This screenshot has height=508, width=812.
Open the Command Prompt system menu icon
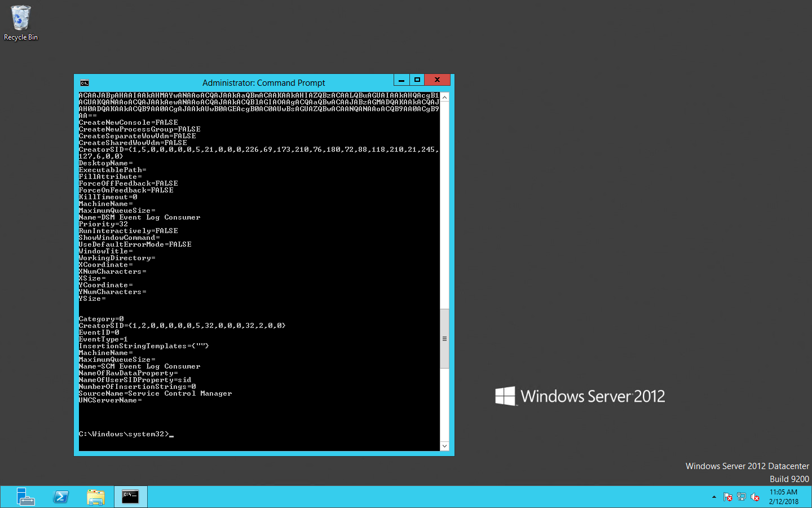point(85,83)
